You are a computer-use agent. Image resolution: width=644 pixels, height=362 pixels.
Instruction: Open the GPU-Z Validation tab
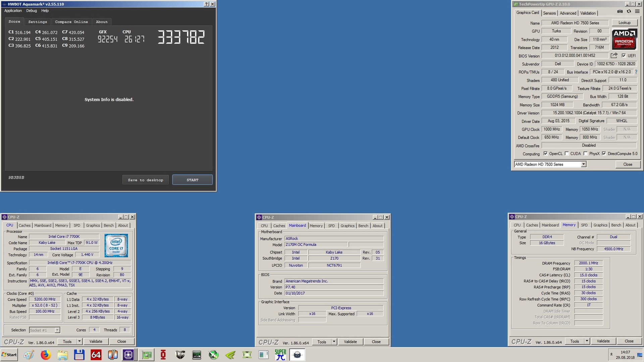[x=588, y=13]
